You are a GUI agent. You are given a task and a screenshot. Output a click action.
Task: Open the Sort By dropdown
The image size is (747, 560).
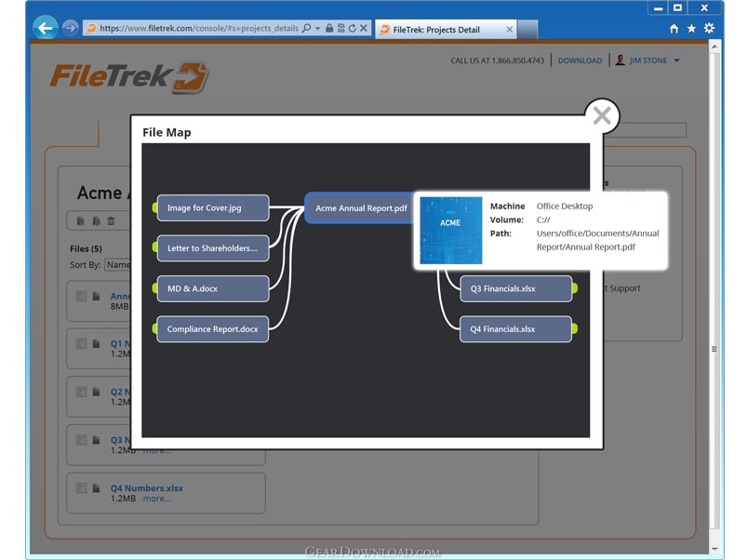(117, 265)
